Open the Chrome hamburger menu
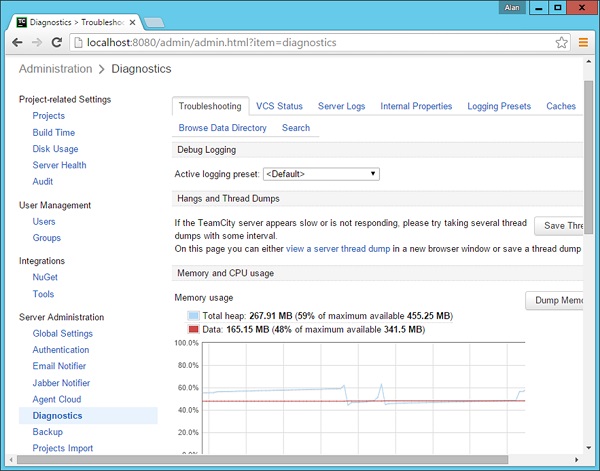Screen dimensions: 600x471 [583, 42]
